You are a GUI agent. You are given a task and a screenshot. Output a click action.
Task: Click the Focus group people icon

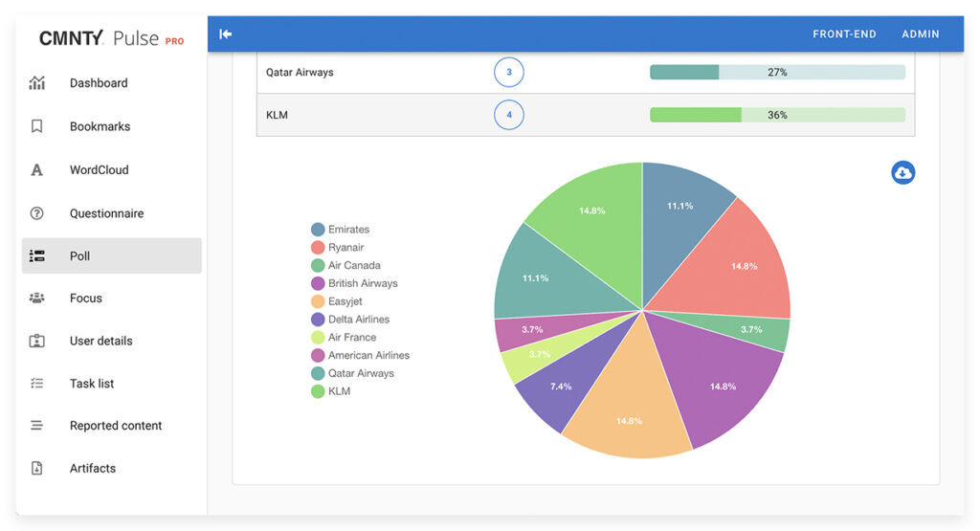click(37, 298)
